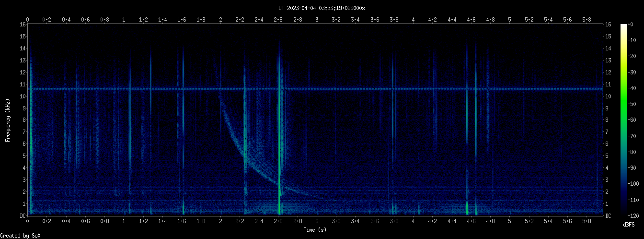
Task: Click the UT 2023-04-04 timestamp title
Action: point(322,8)
